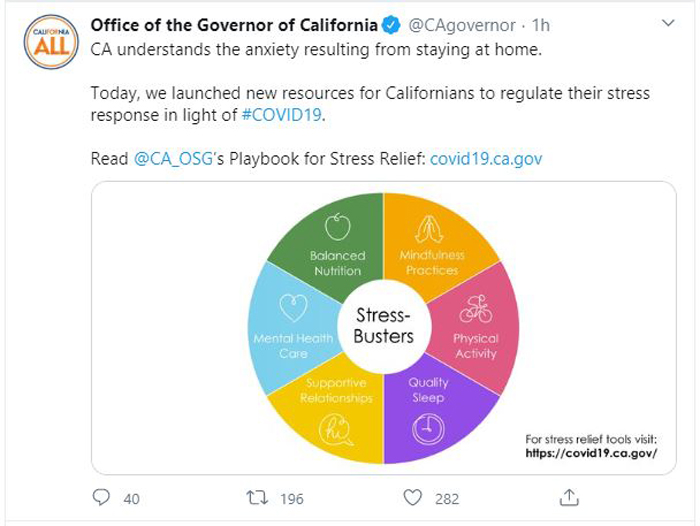This screenshot has width=700, height=526.
Task: Click the reply speech bubble icon
Action: 101,497
